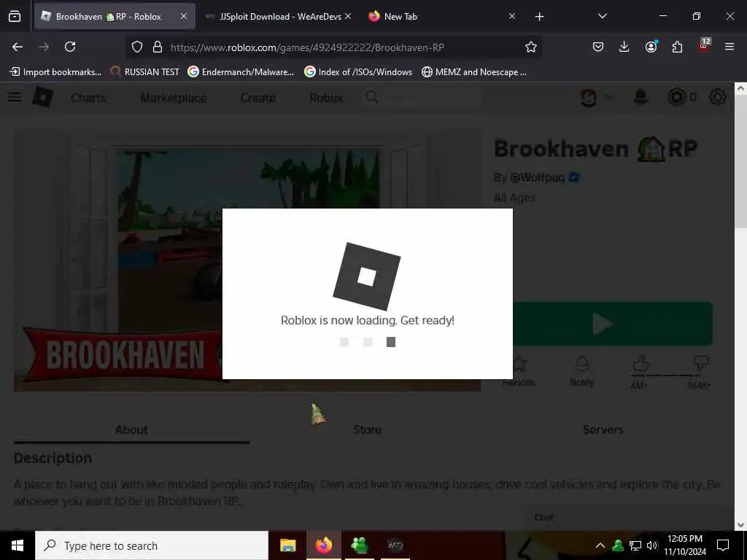
Task: Open user avatar profile in header
Action: point(589,98)
